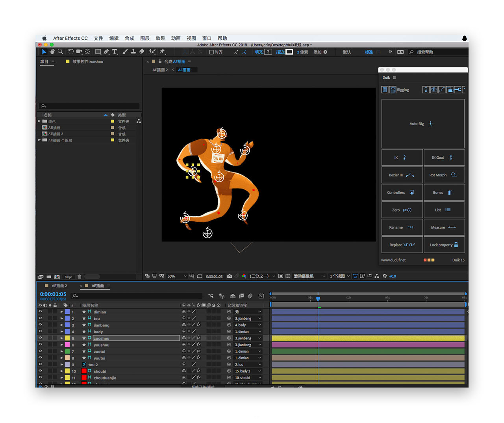The image size is (504, 423).
Task: Enable the 对齐 snapping checkbox
Action: [x=211, y=52]
